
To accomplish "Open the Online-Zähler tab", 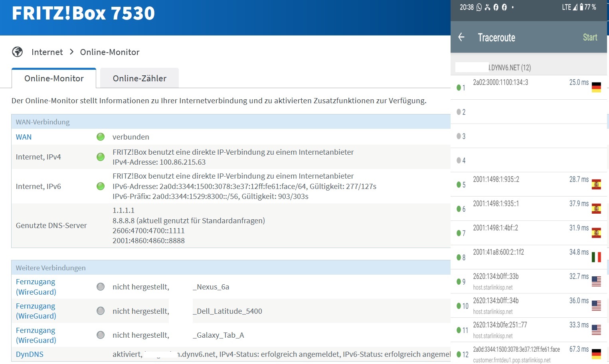I will coord(139,78).
